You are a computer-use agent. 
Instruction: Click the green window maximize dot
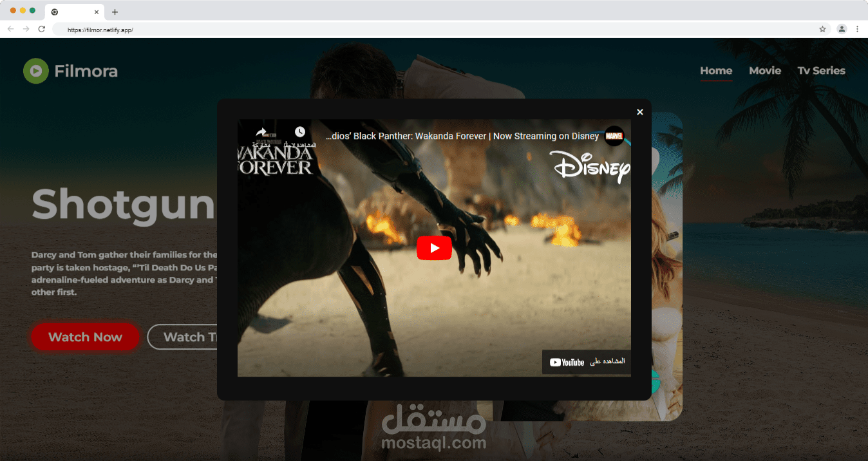(32, 10)
